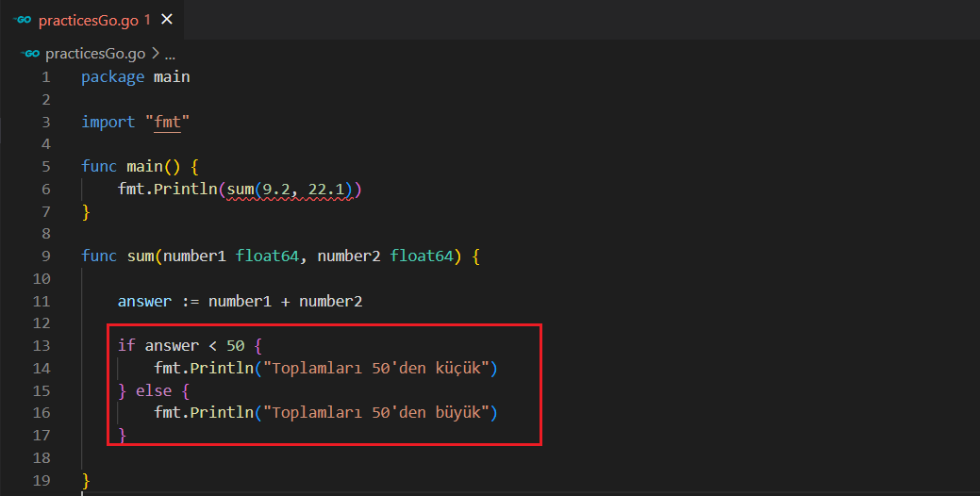Viewport: 980px width, 496px height.
Task: Expand the breadcrumb ellipsis symbol list
Action: pos(171,54)
